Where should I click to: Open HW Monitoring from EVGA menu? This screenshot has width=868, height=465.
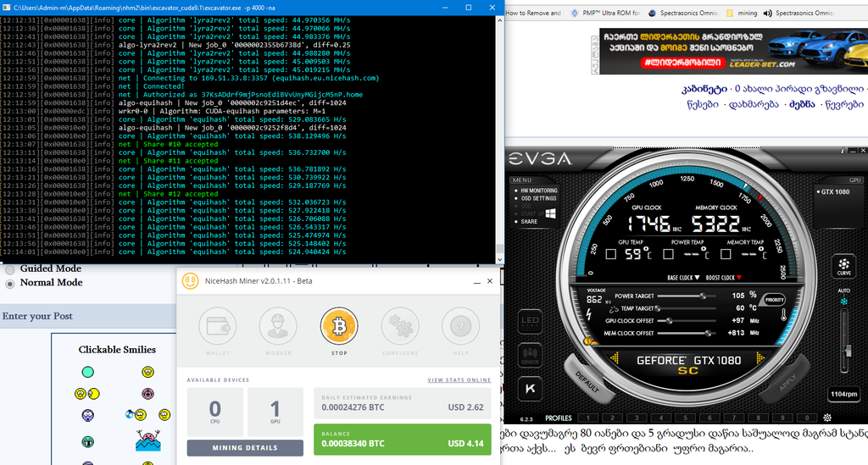[x=537, y=191]
